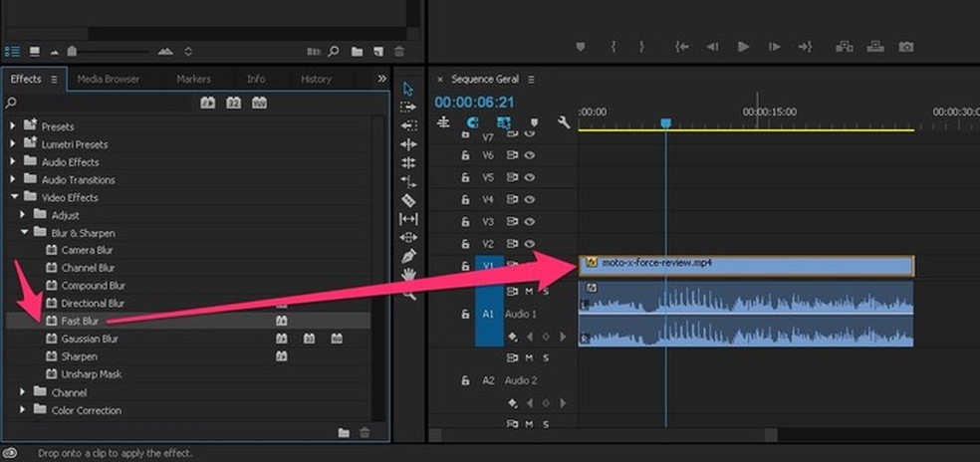Viewport: 980px width, 462px height.
Task: Select the Gaussian Blur effect
Action: (x=90, y=339)
